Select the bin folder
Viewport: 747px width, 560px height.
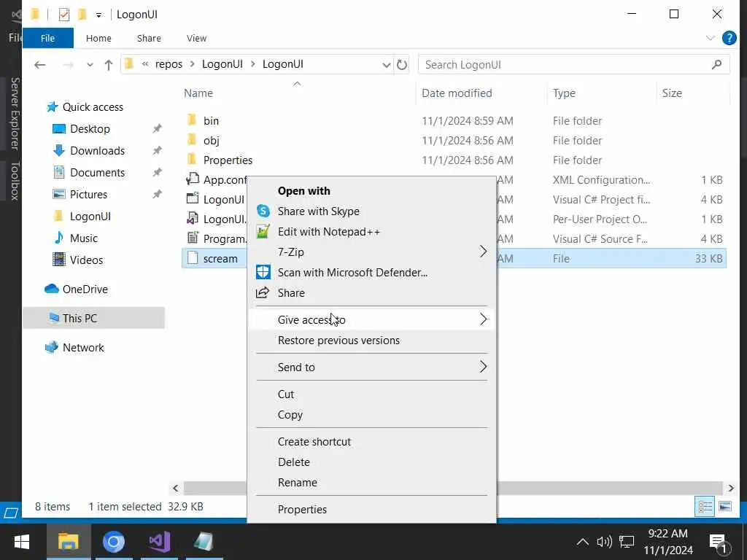coord(211,120)
